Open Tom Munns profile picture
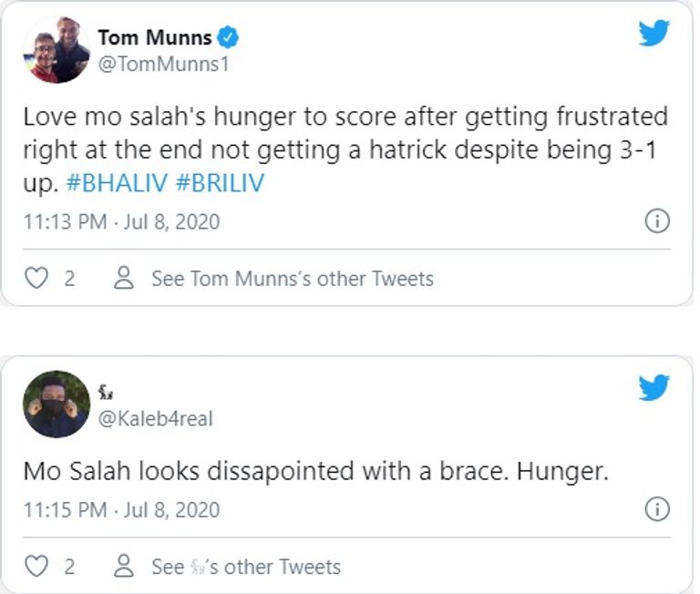700x594 pixels. point(57,50)
